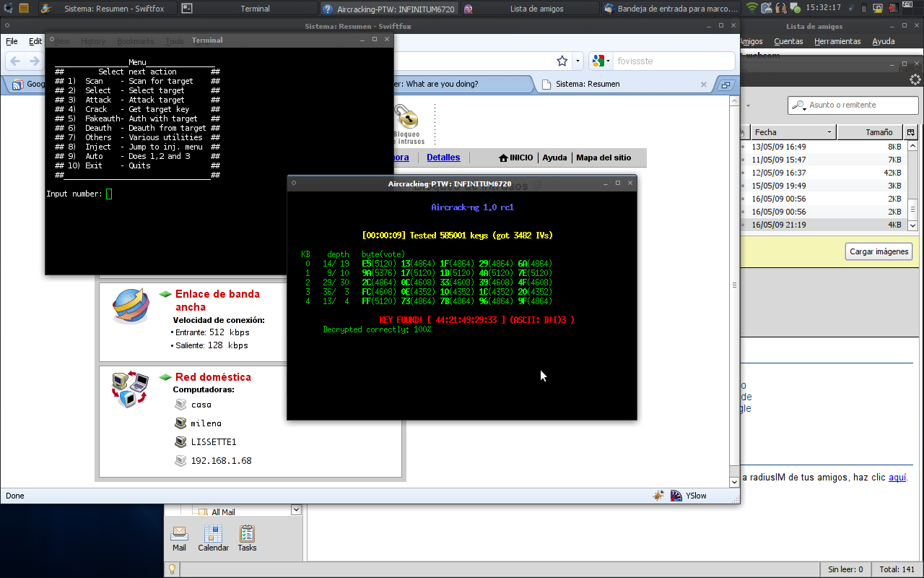The width and height of the screenshot is (924, 578).
Task: Open the list-all-tabs button in Swiftfox
Action: [x=726, y=85]
